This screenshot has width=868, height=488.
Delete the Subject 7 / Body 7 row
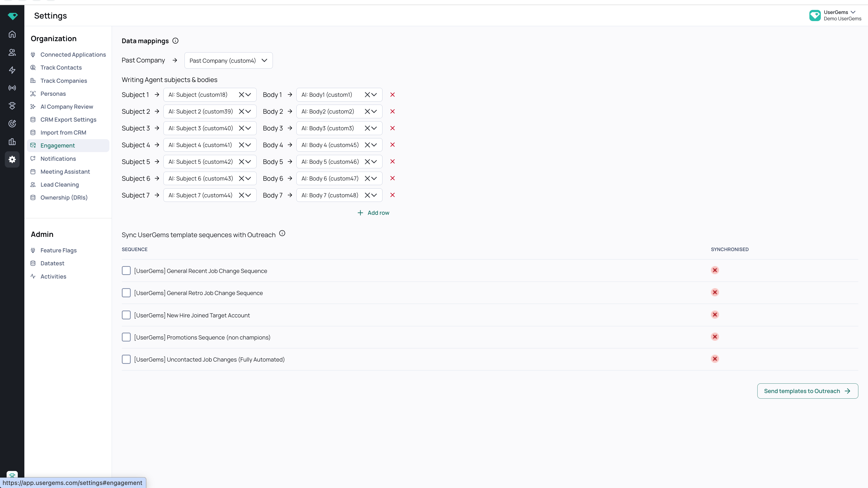pos(393,195)
